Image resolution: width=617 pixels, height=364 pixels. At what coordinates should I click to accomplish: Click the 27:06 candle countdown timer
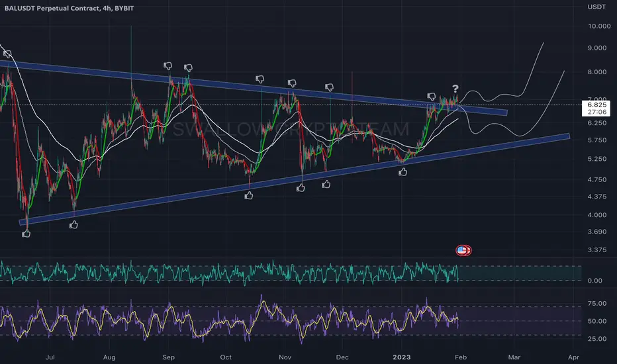tap(596, 112)
